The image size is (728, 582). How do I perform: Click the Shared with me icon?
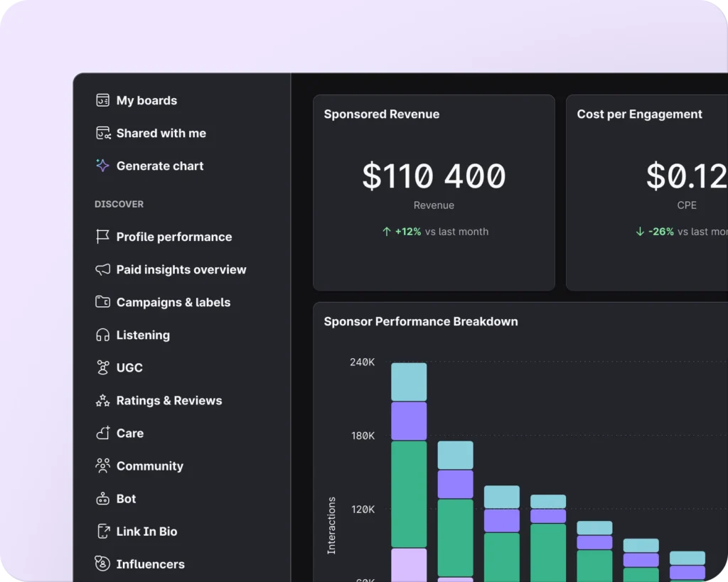pos(102,133)
